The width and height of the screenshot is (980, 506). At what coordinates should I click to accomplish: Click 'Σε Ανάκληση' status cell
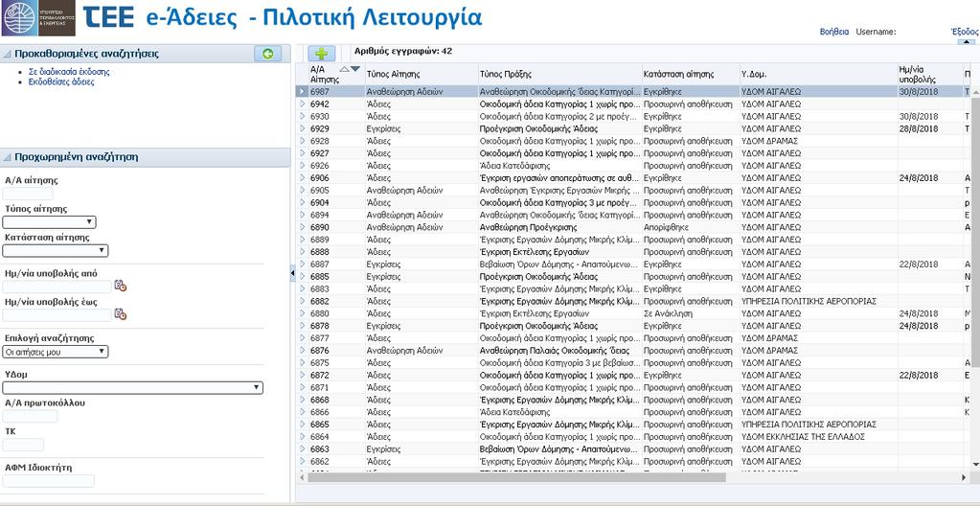tap(668, 314)
